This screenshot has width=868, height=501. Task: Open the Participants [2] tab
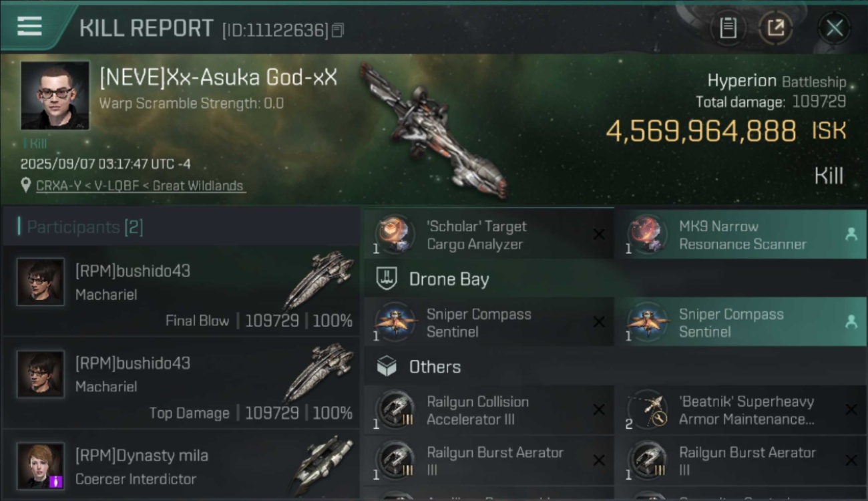pyautogui.click(x=80, y=226)
